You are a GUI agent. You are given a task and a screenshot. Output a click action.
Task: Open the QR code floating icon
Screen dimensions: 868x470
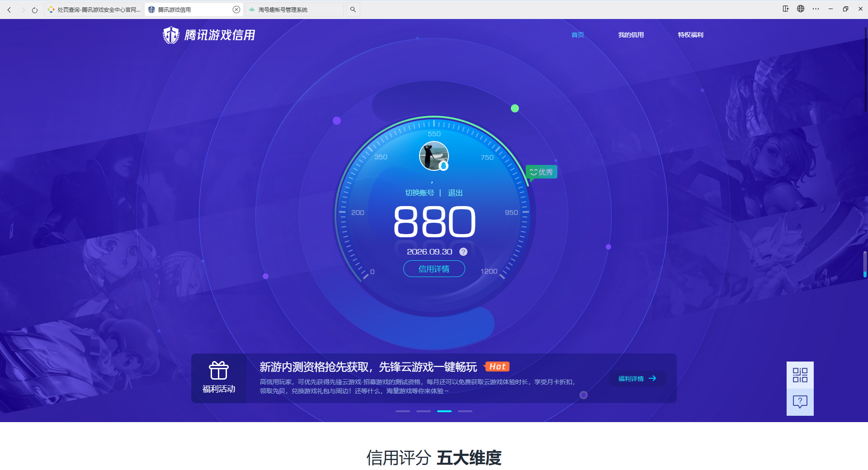[x=800, y=375]
